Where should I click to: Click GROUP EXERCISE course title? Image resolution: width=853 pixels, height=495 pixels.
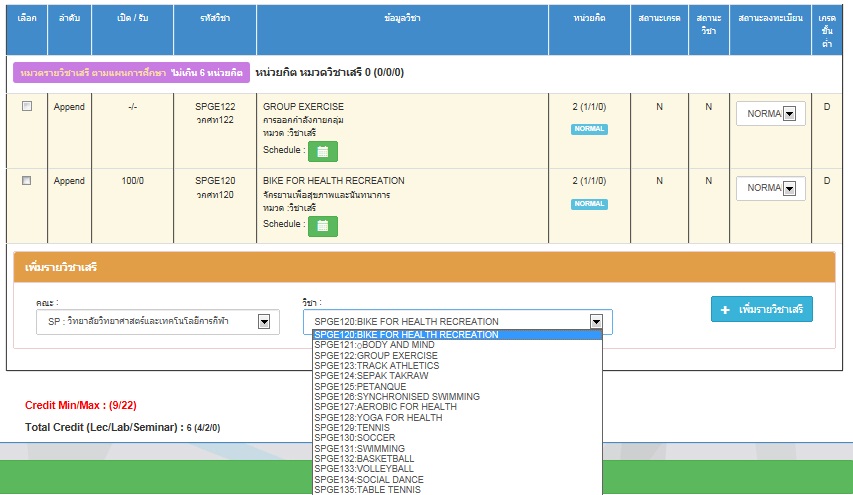click(304, 107)
